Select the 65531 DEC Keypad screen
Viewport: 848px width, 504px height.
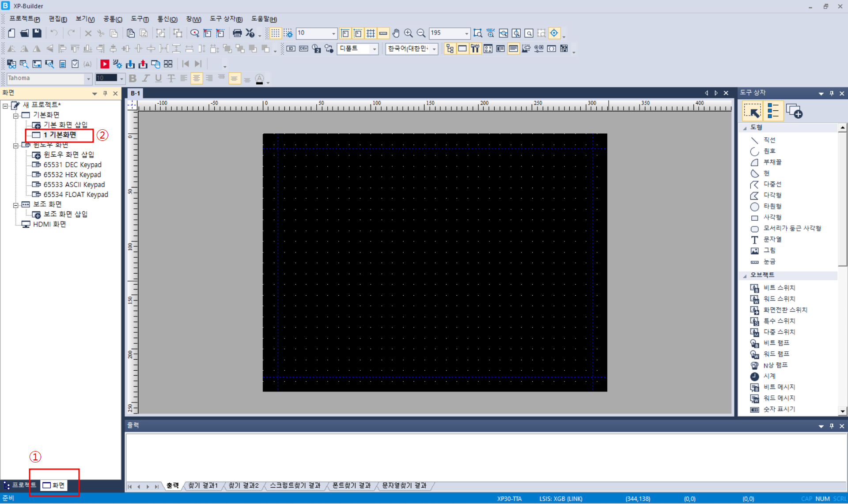tap(72, 165)
